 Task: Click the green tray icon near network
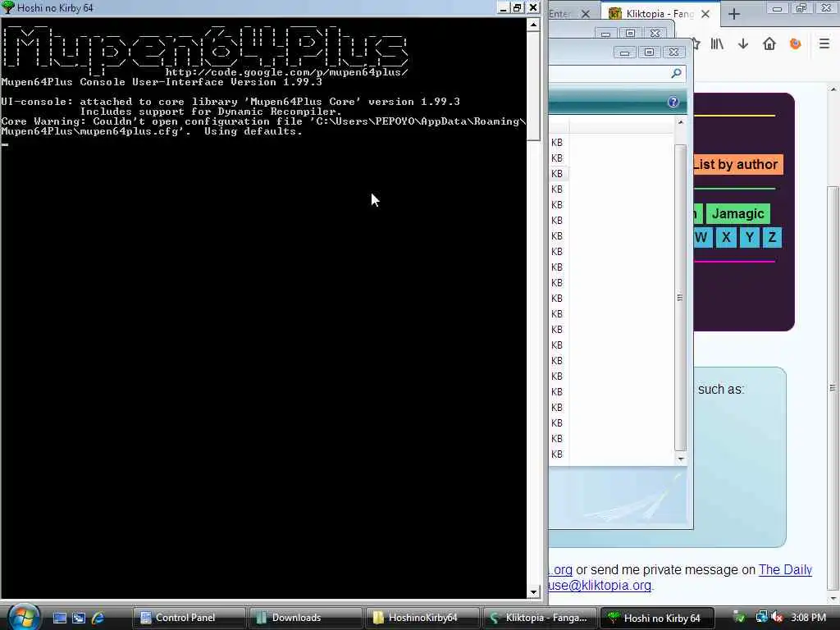tap(739, 618)
